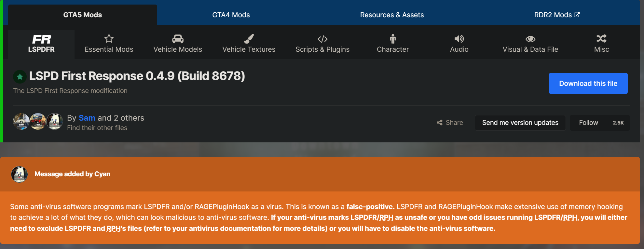The height and width of the screenshot is (249, 644).
Task: Select the LSPDFR category label
Action: coord(41,49)
